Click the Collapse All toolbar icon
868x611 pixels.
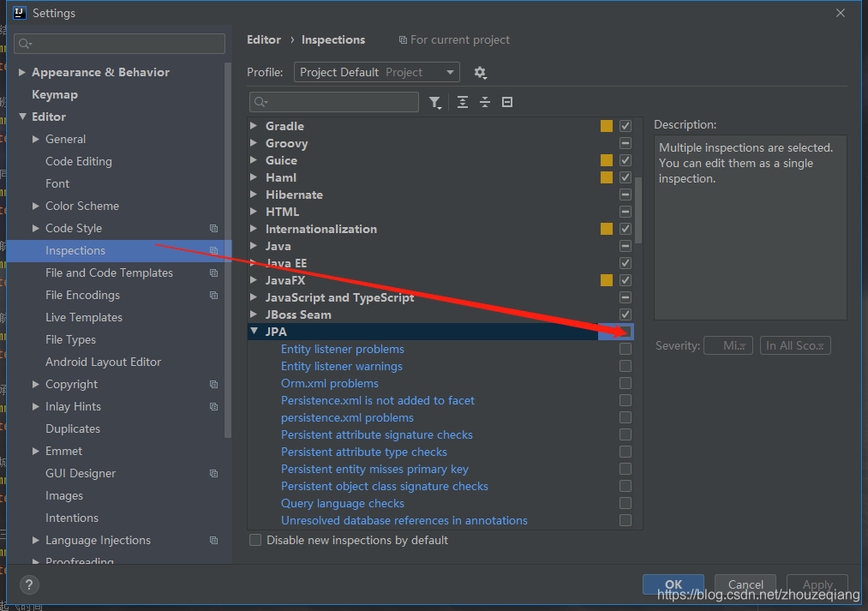(x=485, y=102)
